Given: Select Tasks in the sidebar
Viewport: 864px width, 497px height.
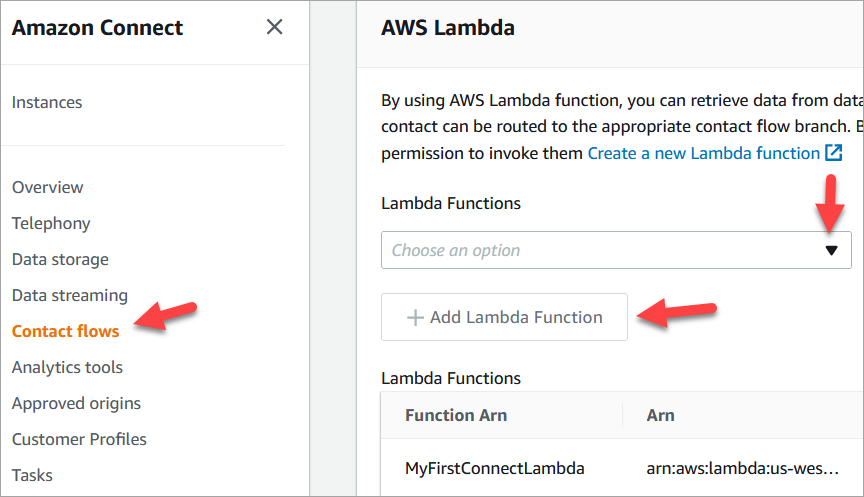Looking at the screenshot, I should pyautogui.click(x=32, y=475).
